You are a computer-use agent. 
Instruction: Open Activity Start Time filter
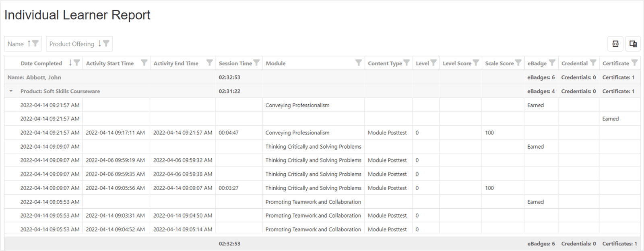pos(144,63)
